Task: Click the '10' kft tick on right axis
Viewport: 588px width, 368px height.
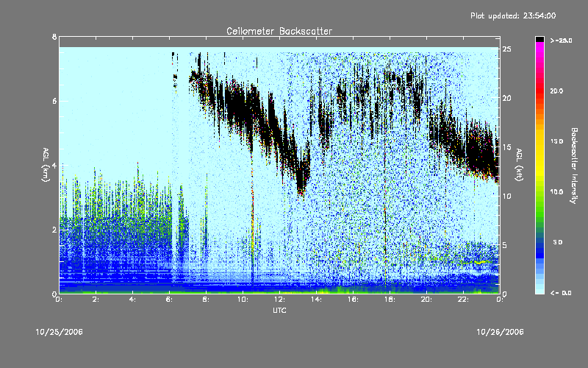Action: (507, 196)
